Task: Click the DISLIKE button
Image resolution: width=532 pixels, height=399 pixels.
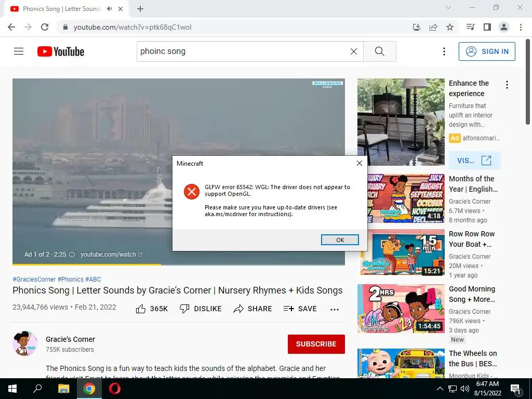Action: (201, 309)
